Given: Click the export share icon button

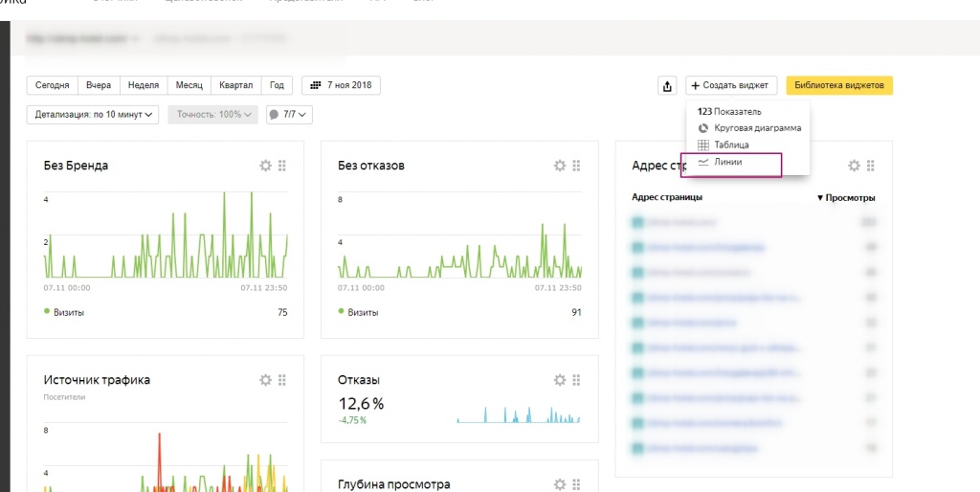Looking at the screenshot, I should [x=668, y=86].
